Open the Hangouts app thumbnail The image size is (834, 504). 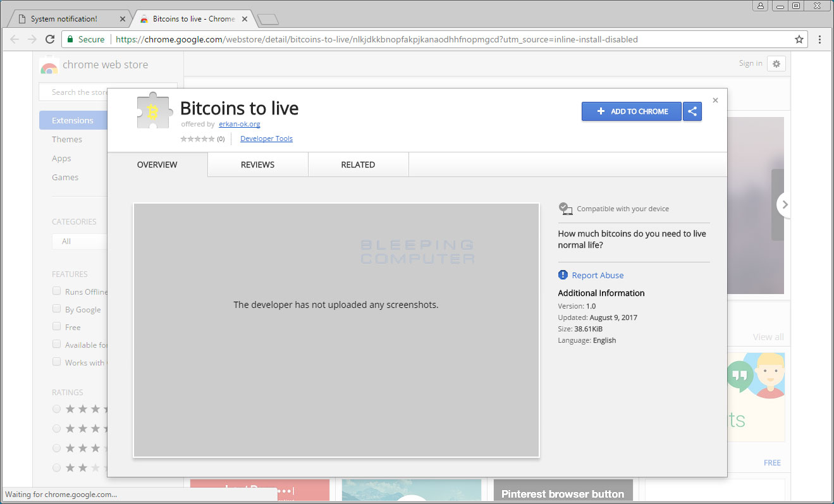coord(756,396)
